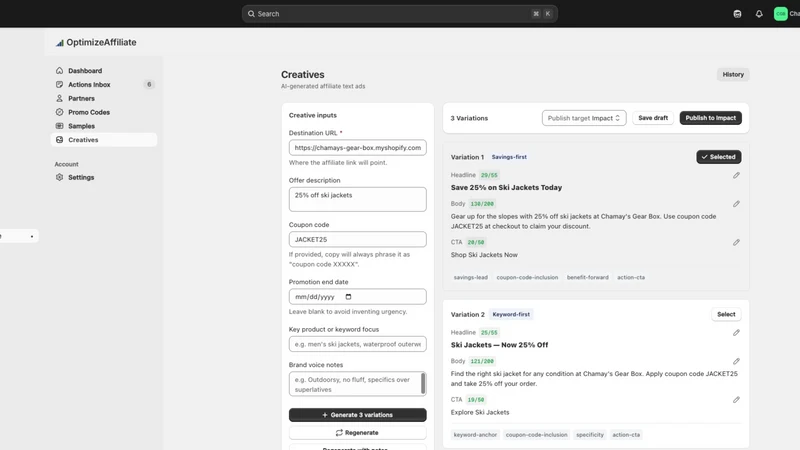Click Publish to Impact button
This screenshot has height=450, width=800.
point(710,118)
